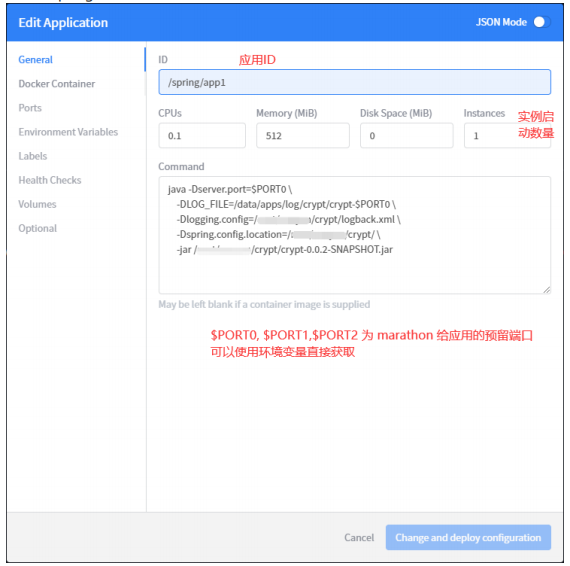Grab the Command textarea resize handle

click(x=546, y=290)
